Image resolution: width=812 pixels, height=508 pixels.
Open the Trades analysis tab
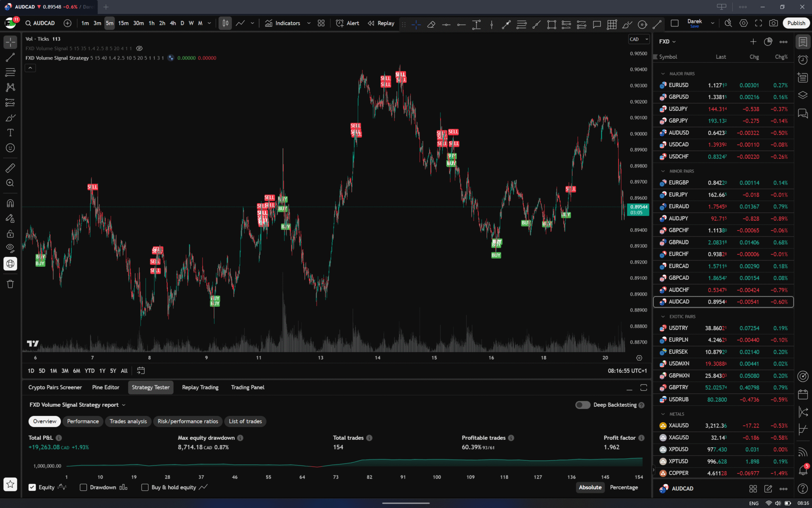[x=128, y=421]
